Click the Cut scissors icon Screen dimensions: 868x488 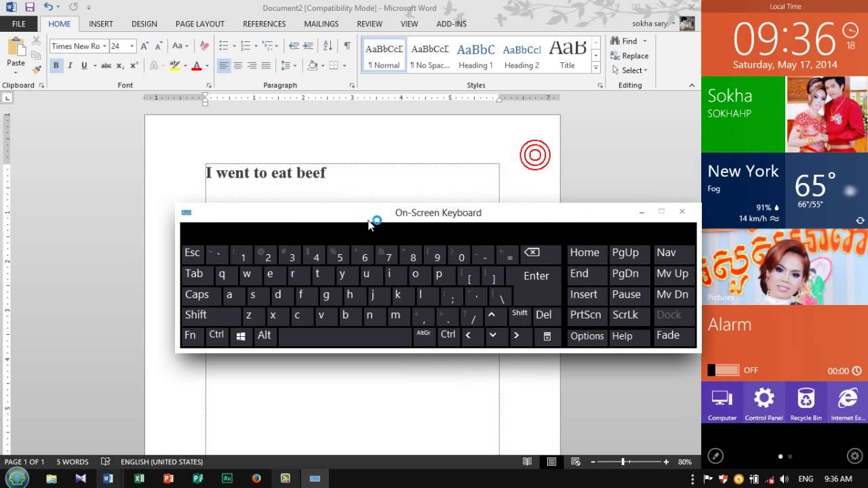point(37,41)
